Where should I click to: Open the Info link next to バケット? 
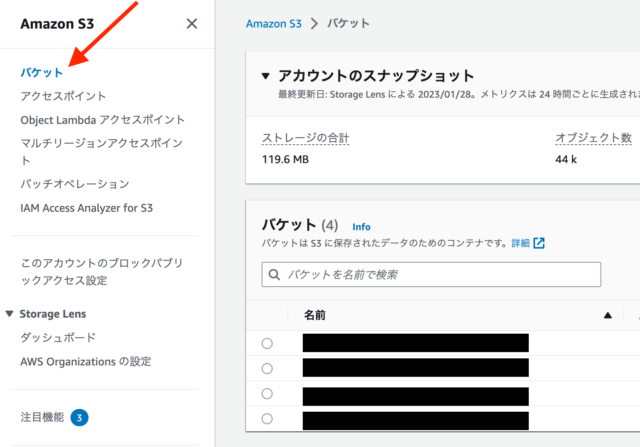pos(361,227)
